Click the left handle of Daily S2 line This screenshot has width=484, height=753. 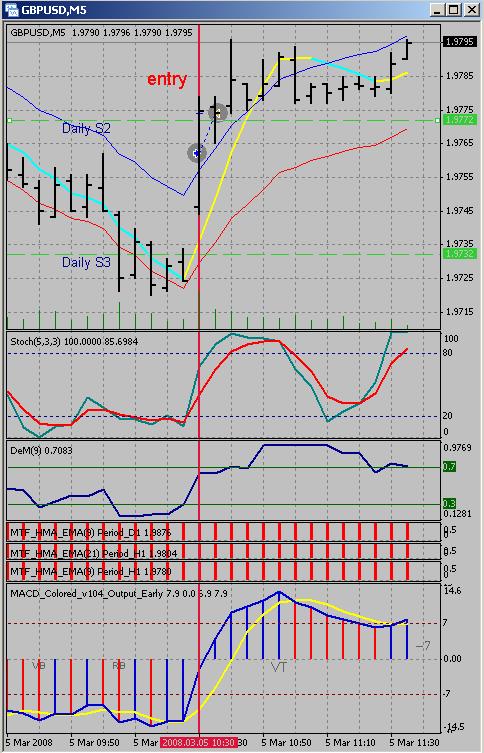tap(9, 121)
